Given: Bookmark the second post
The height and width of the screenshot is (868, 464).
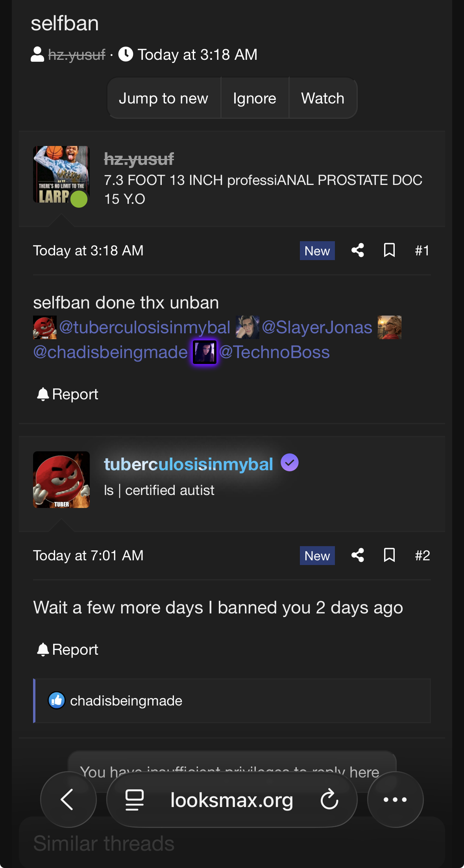Looking at the screenshot, I should point(389,555).
